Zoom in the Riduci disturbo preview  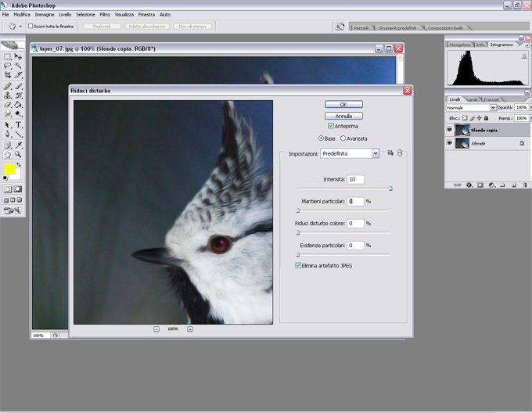click(x=190, y=329)
